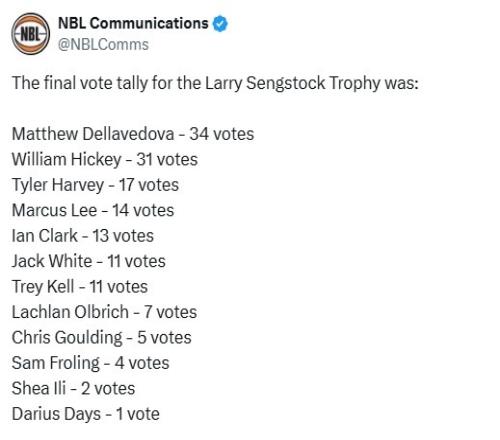Click the Darius Days 1 vote line
Image resolution: width=500 pixels, height=440 pixels.
(x=86, y=414)
